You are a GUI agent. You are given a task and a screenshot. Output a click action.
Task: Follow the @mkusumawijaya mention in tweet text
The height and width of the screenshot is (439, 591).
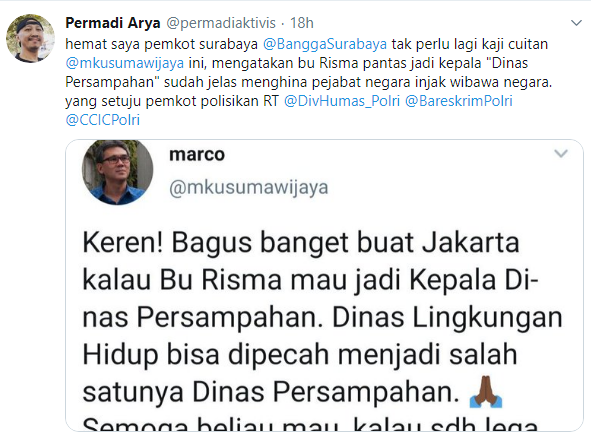pyautogui.click(x=125, y=63)
